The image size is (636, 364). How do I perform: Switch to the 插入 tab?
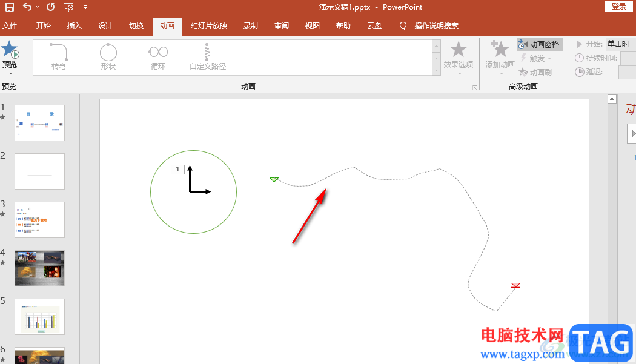click(x=75, y=26)
